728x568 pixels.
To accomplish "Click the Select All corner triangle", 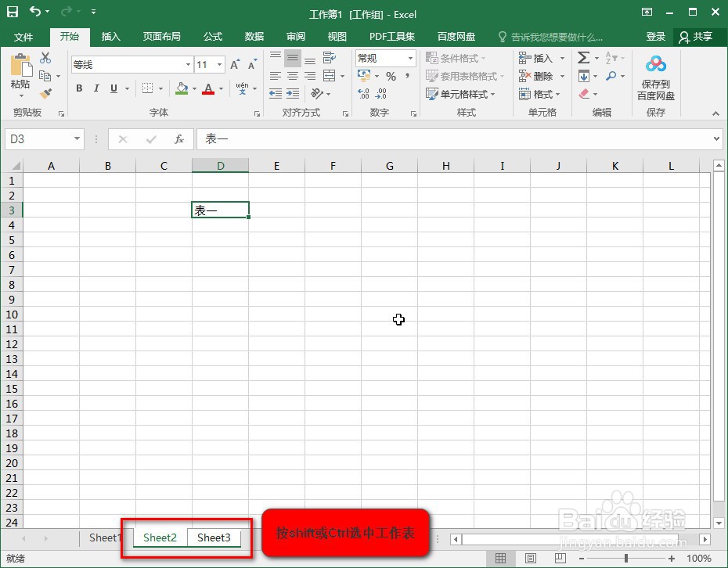I will pyautogui.click(x=16, y=165).
